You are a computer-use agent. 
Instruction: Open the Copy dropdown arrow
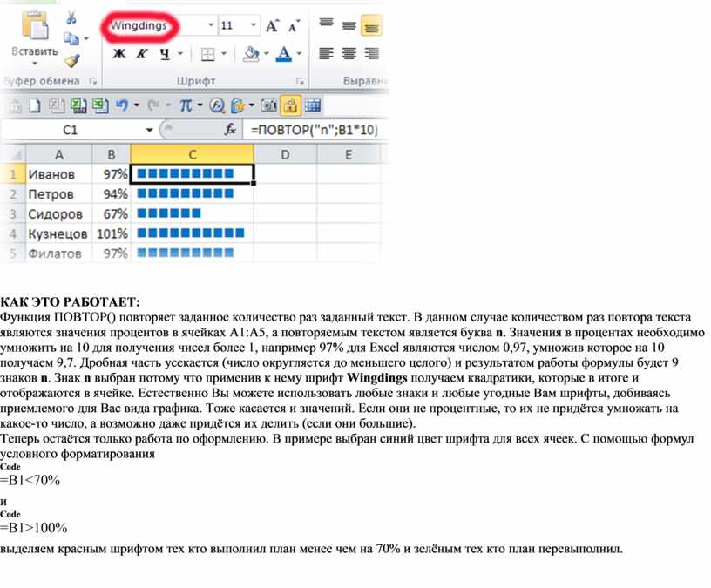tap(85, 38)
